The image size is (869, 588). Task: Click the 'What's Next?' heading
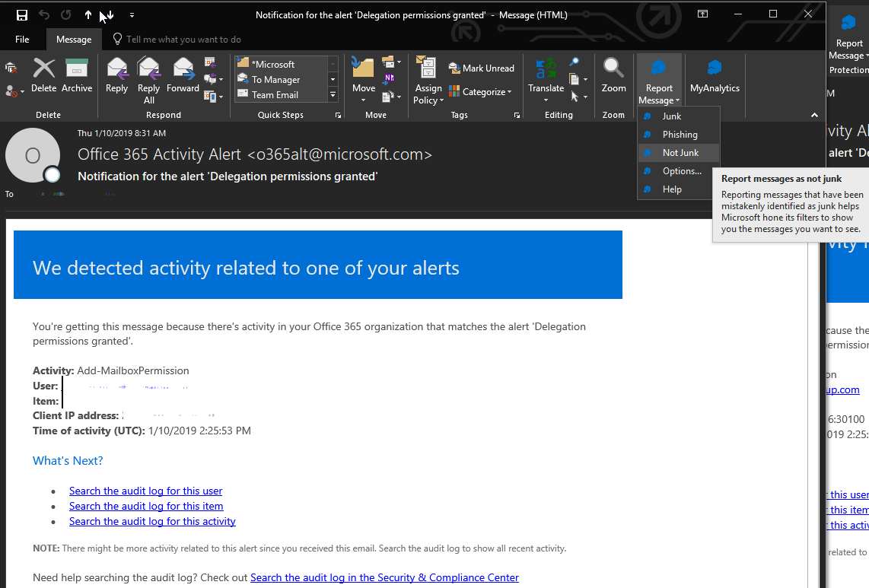point(68,460)
